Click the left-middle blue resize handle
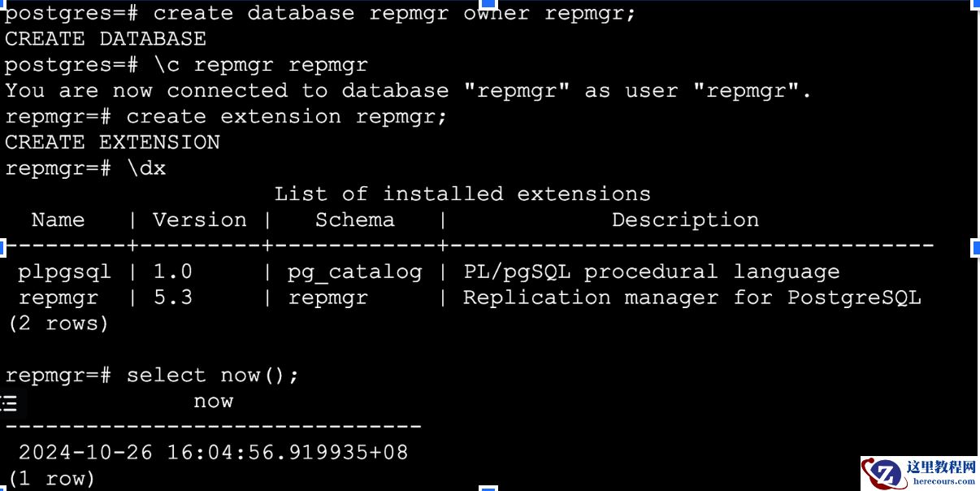The width and height of the screenshot is (980, 491). click(x=2, y=246)
